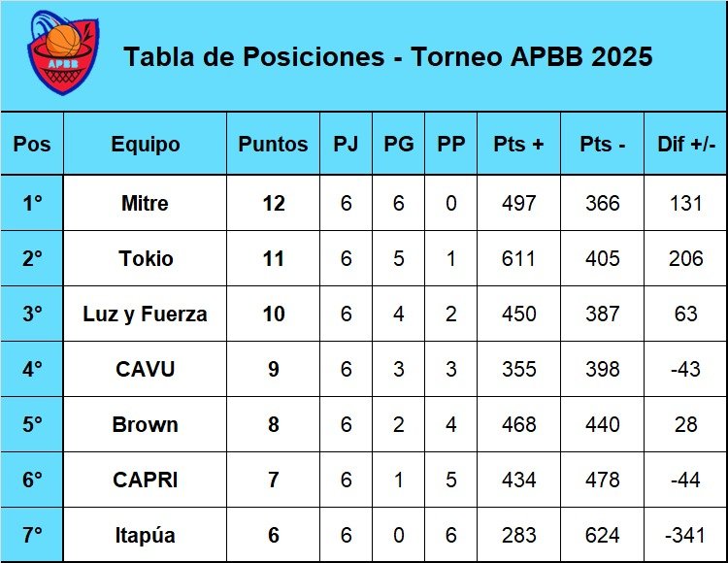728x563 pixels.
Task: Click Tokio's 206 point difference
Action: click(685, 259)
